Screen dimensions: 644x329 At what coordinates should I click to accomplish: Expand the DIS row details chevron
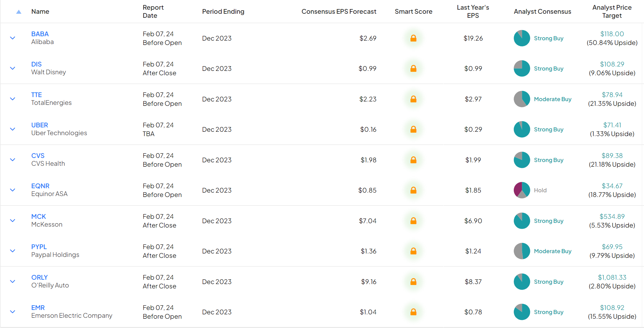tap(12, 68)
